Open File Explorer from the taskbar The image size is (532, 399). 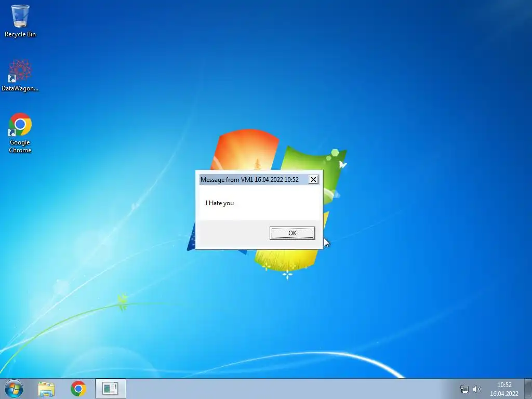[46, 389]
